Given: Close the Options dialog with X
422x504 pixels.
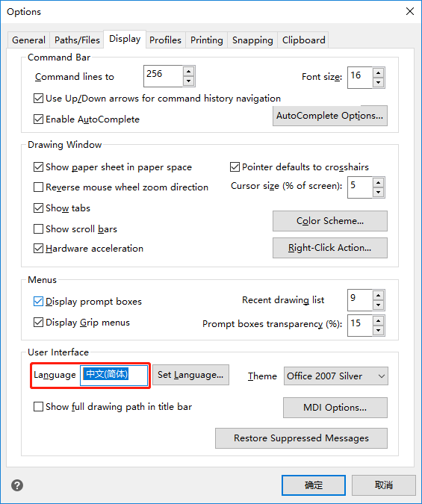Looking at the screenshot, I should [410, 11].
